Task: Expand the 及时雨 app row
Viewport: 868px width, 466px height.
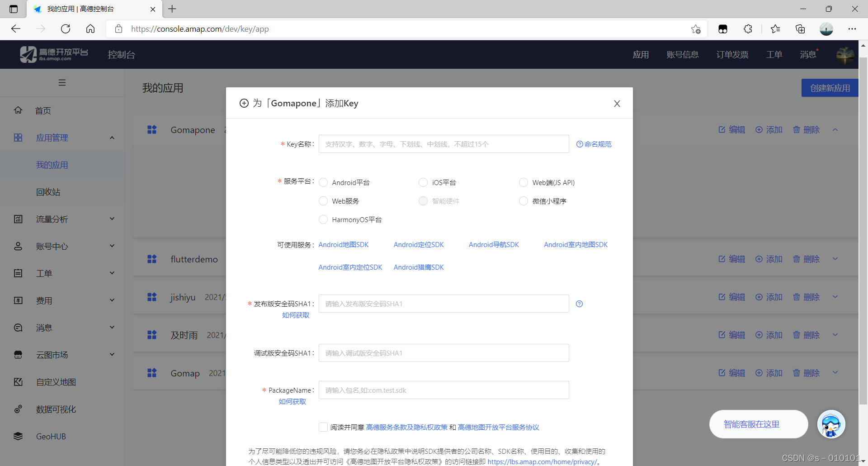Action: pyautogui.click(x=835, y=335)
